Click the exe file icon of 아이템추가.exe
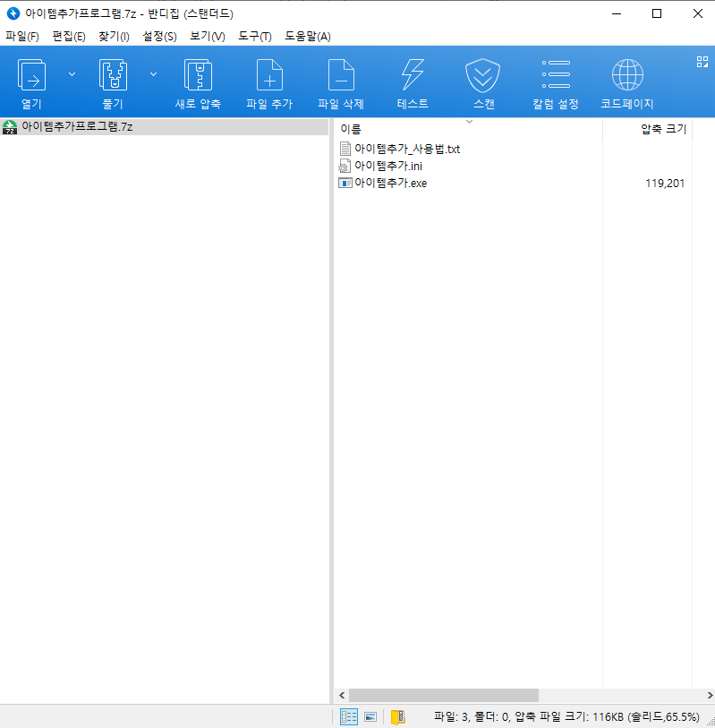 [345, 183]
